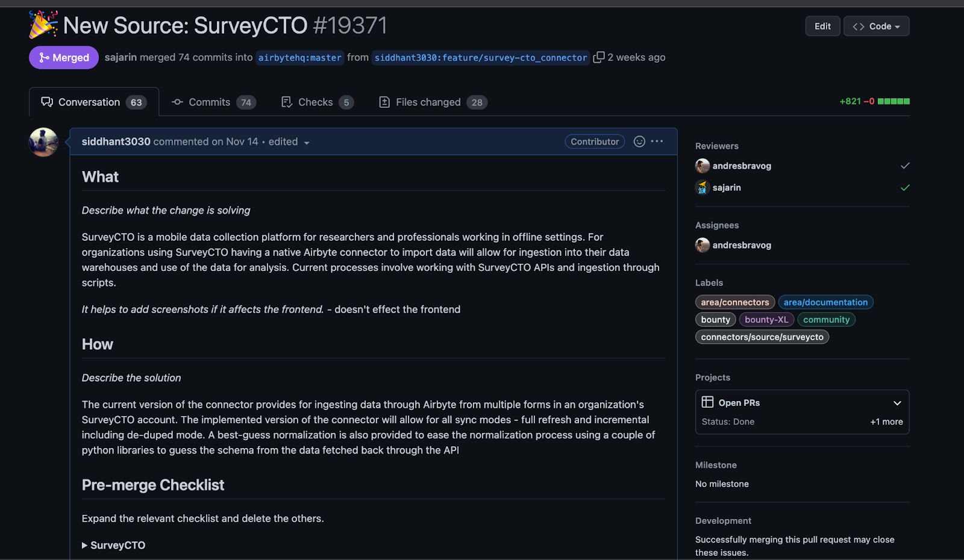964x560 pixels.
Task: Add a reaction with the smiley icon
Action: (639, 142)
